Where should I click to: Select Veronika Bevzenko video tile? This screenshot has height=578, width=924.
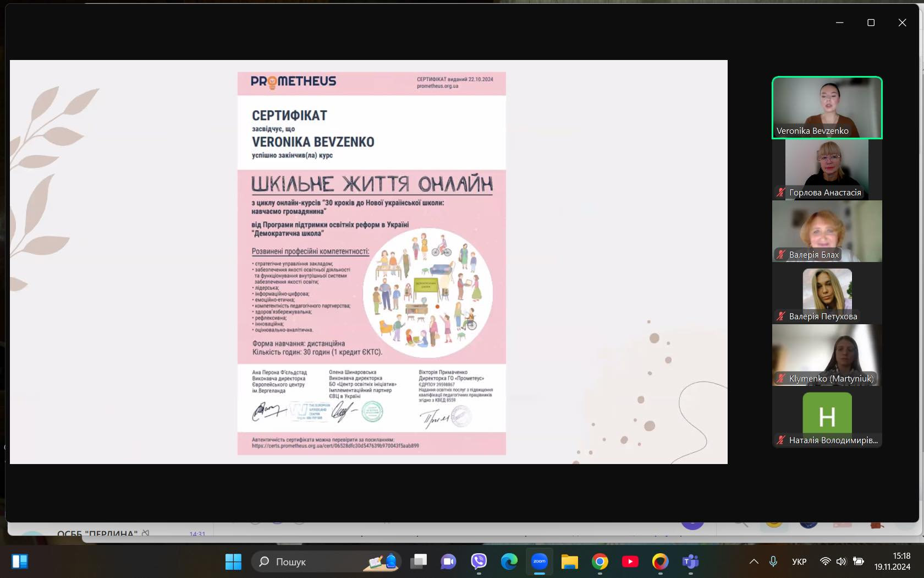click(827, 107)
